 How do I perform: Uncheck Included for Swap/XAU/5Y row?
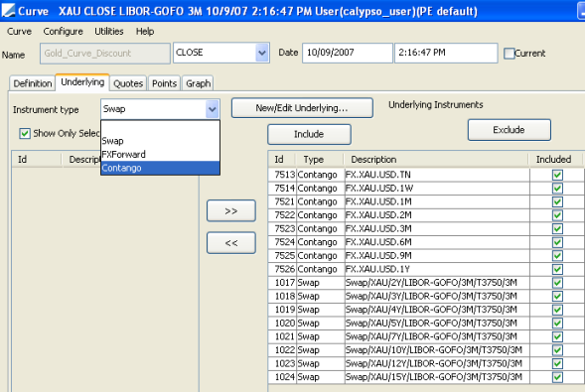pyautogui.click(x=557, y=324)
